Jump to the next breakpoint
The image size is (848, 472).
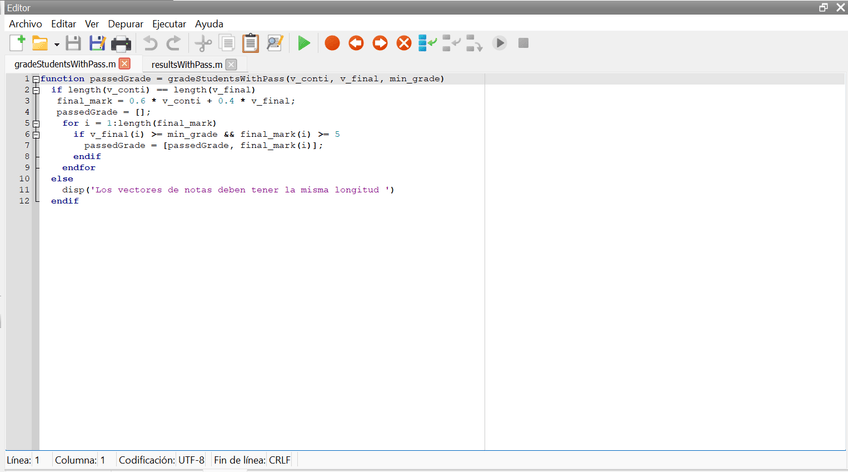[380, 43]
